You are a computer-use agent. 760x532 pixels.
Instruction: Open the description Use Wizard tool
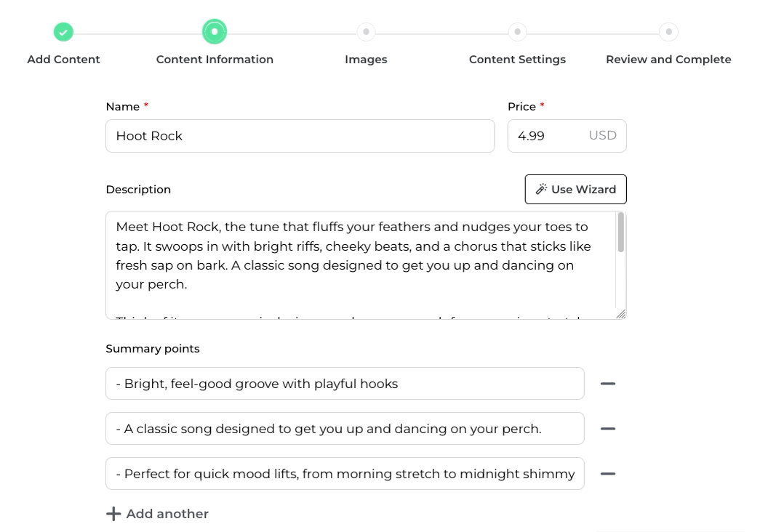pyautogui.click(x=575, y=190)
